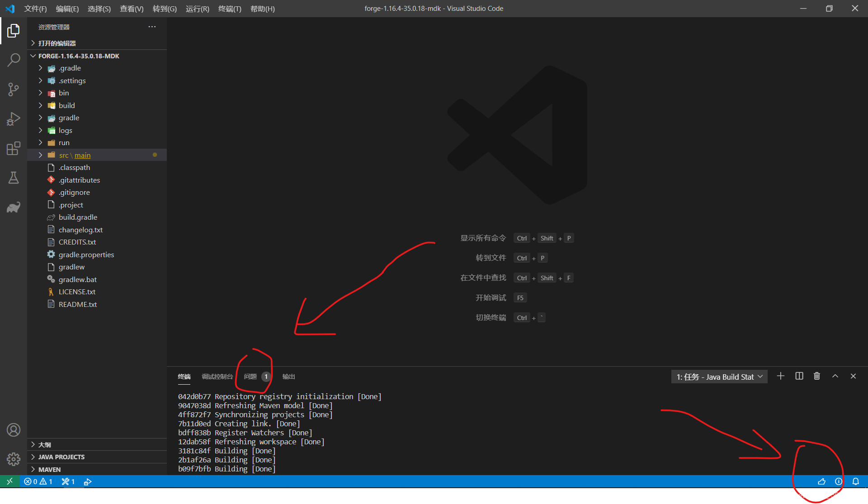Image resolution: width=868 pixels, height=504 pixels.
Task: Open the Testing flask view
Action: point(14,178)
